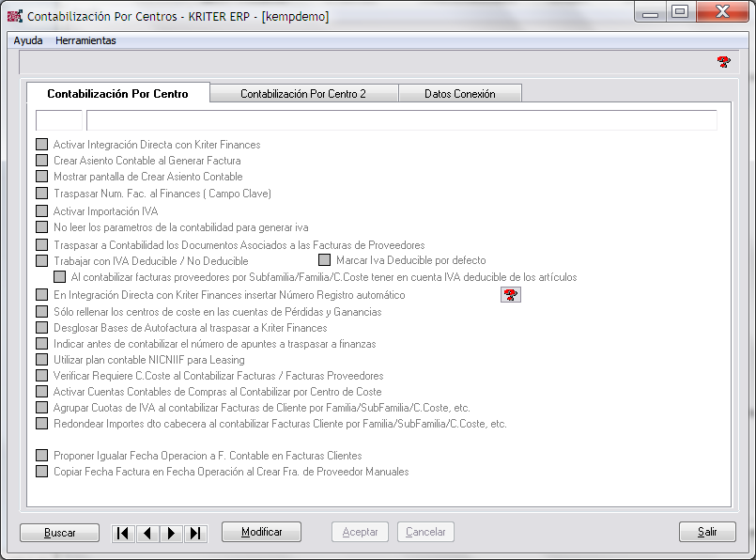The image size is (756, 560).
Task: Jump to the last record
Action: coord(195,533)
